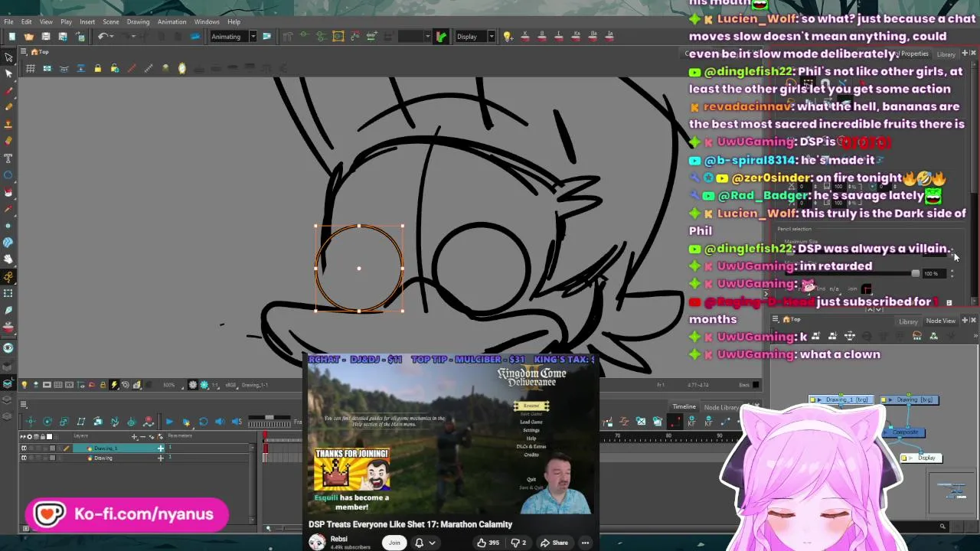Switch to the Node View tab

pos(940,321)
